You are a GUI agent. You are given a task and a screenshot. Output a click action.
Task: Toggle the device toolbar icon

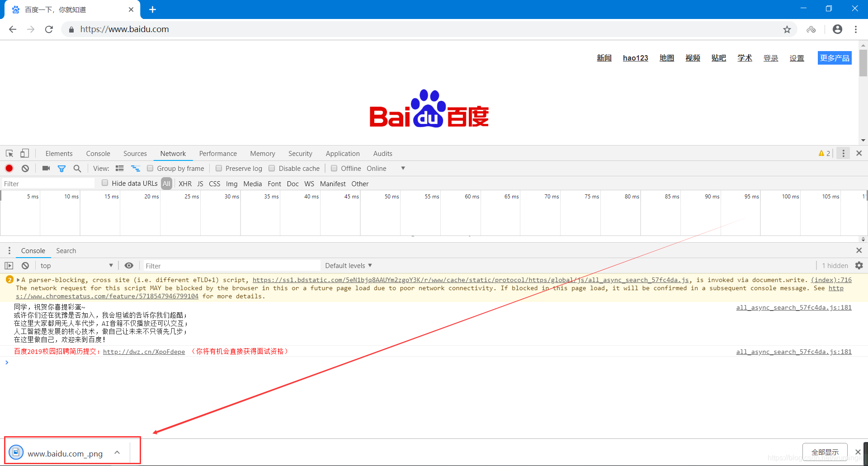tap(24, 154)
